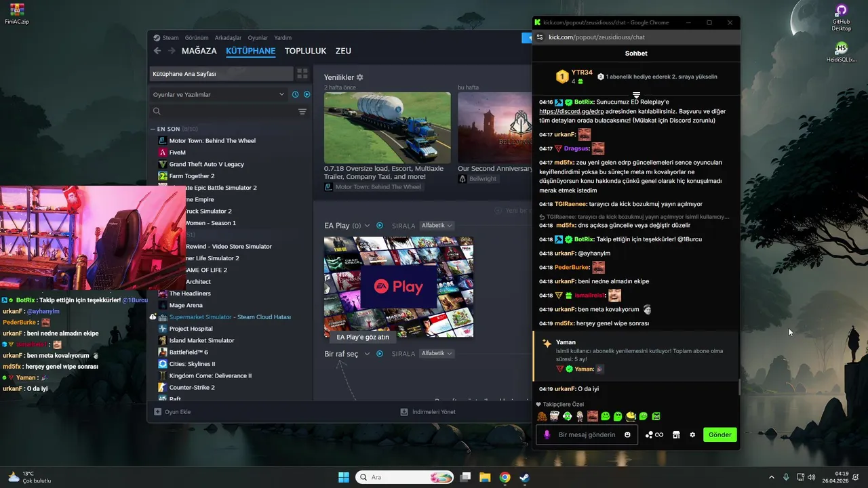Expand the EA Play shelf title dropdown
Viewport: 868px width, 488px height.
pos(367,225)
